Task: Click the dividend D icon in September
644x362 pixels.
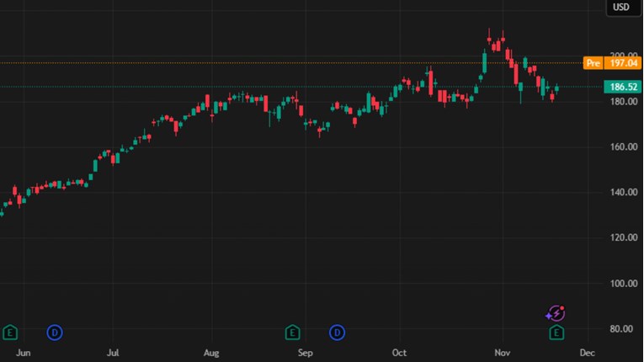Action: point(338,333)
